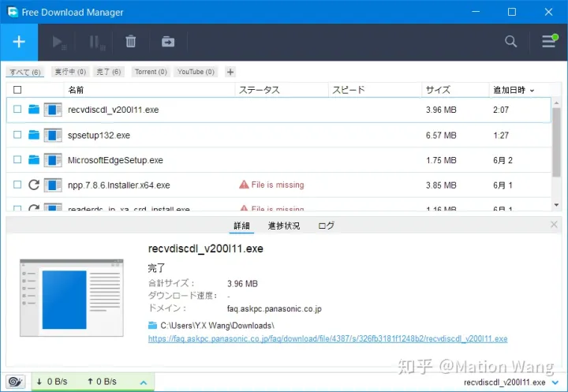Click warning icon beside File is missing
The width and height of the screenshot is (568, 392).
tap(244, 185)
